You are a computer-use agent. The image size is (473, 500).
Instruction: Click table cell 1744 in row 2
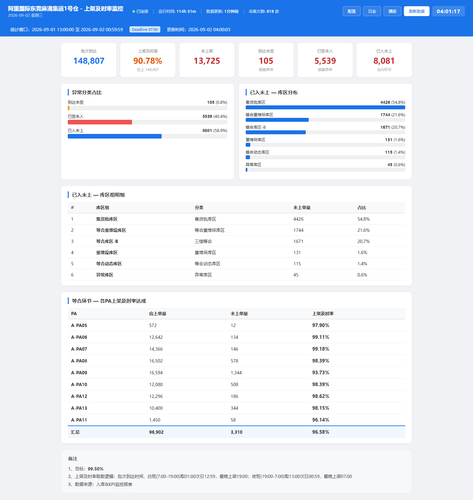(298, 230)
